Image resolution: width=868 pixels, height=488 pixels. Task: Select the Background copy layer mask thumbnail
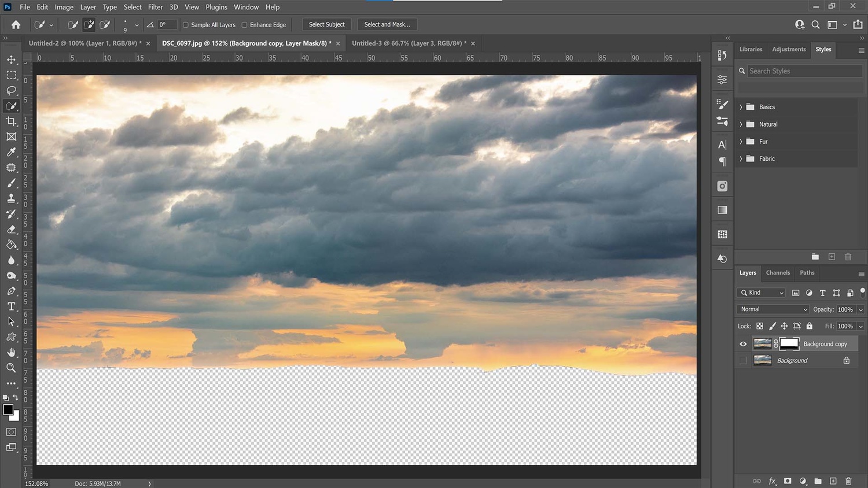tap(789, 343)
